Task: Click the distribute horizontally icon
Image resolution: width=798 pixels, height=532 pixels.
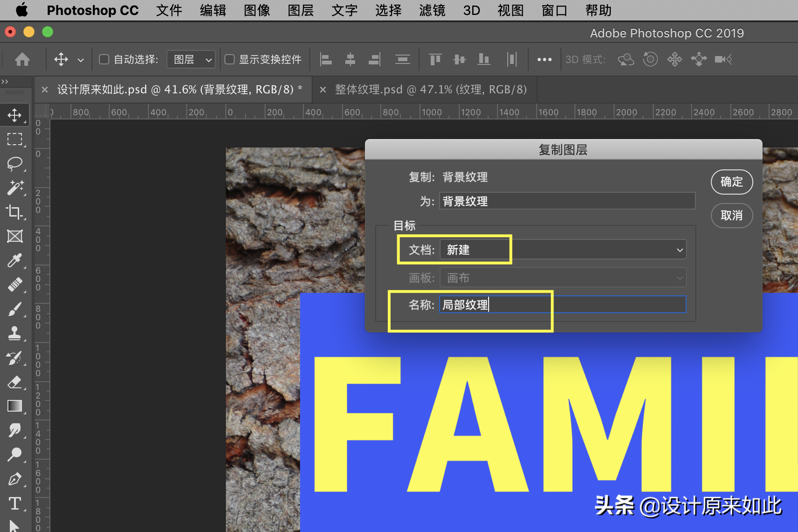Action: click(512, 59)
